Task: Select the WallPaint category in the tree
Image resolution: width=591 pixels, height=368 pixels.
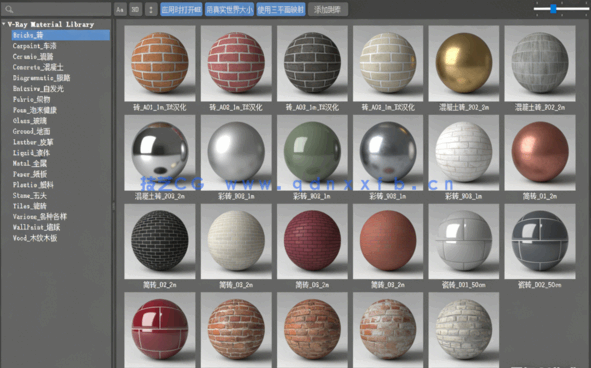Action: pyautogui.click(x=36, y=227)
